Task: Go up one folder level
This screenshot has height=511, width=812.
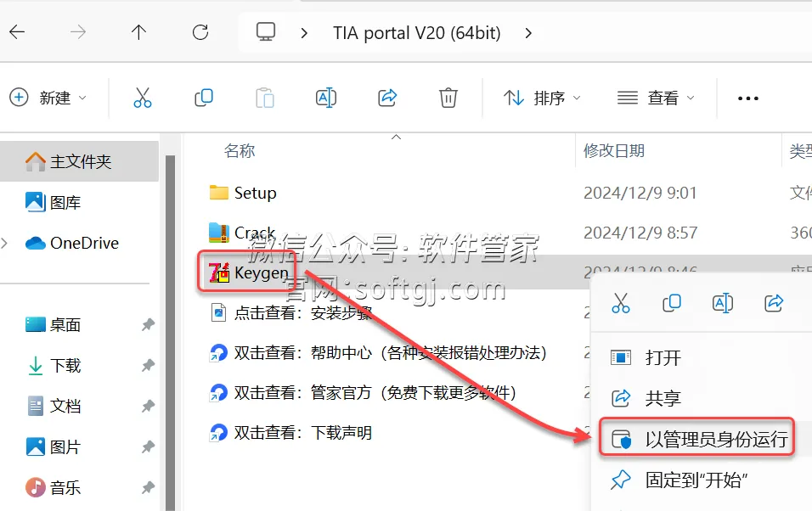Action: coord(138,32)
